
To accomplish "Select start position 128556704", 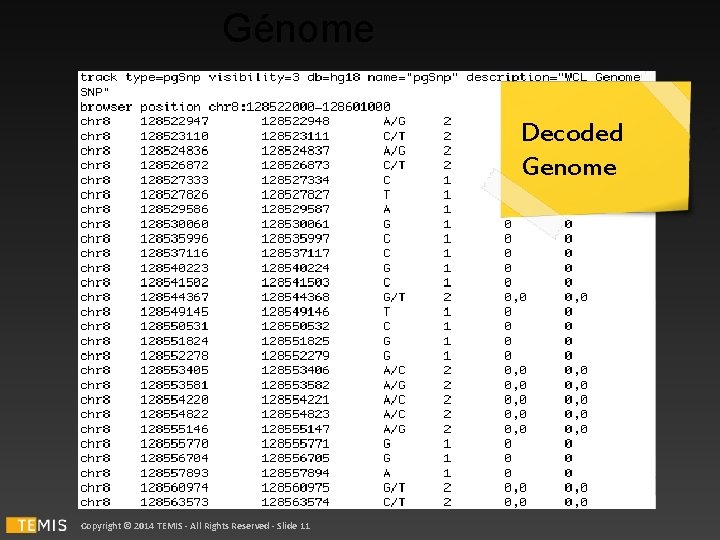I will (x=174, y=458).
